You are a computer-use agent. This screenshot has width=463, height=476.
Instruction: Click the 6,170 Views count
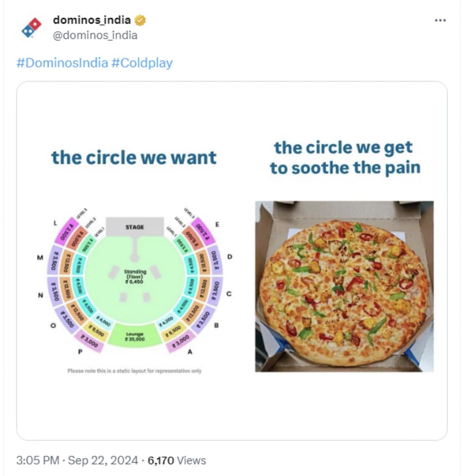[177, 461]
